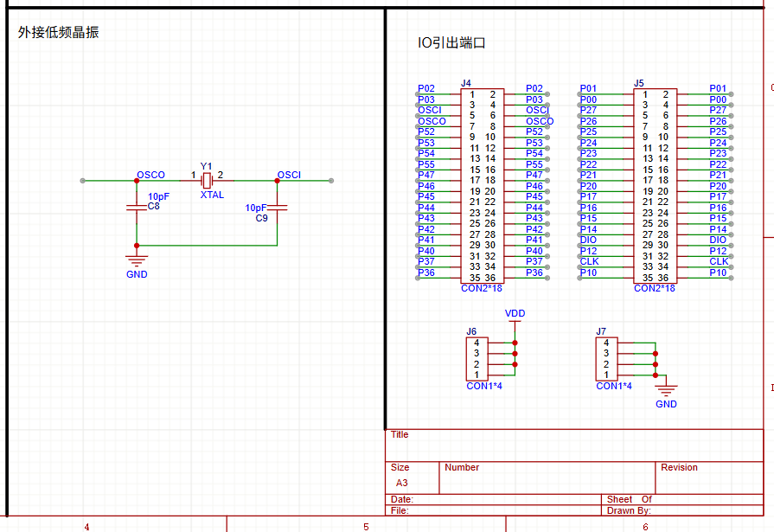774x532 pixels.
Task: Select the J7 CON1*4 header
Action: [607, 359]
